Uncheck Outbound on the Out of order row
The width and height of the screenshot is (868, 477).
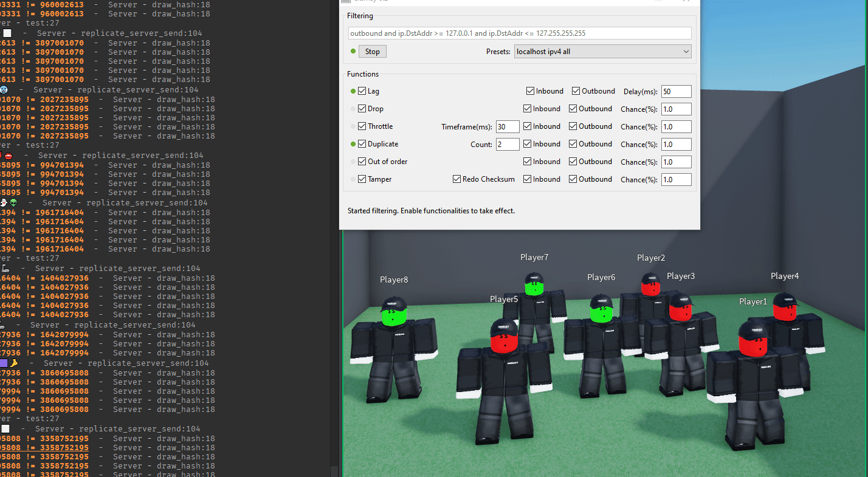coord(573,162)
